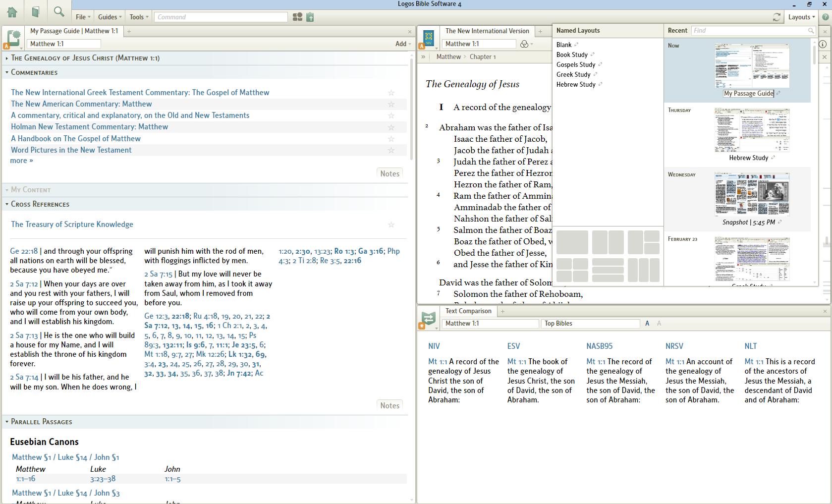Click rename pencil beside Hebrew Study in Named Layouts
Image resolution: width=832 pixels, height=504 pixels.
pos(601,84)
